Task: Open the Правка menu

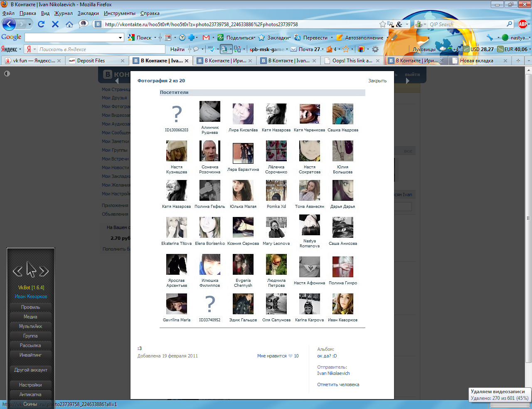Action: [x=27, y=13]
